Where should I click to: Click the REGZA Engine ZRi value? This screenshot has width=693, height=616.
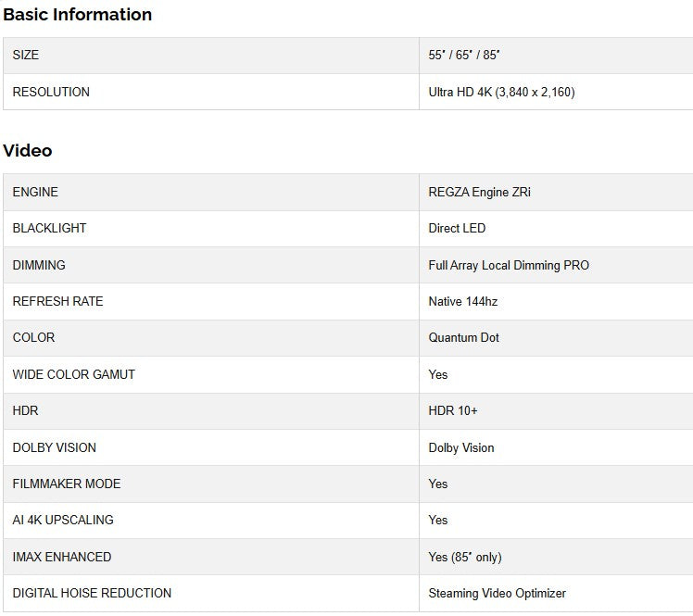(479, 192)
